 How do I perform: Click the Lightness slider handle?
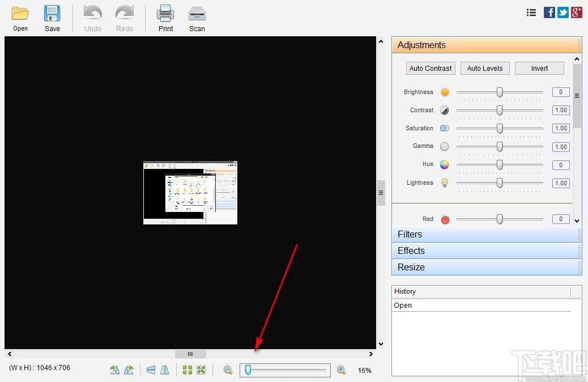pyautogui.click(x=500, y=182)
